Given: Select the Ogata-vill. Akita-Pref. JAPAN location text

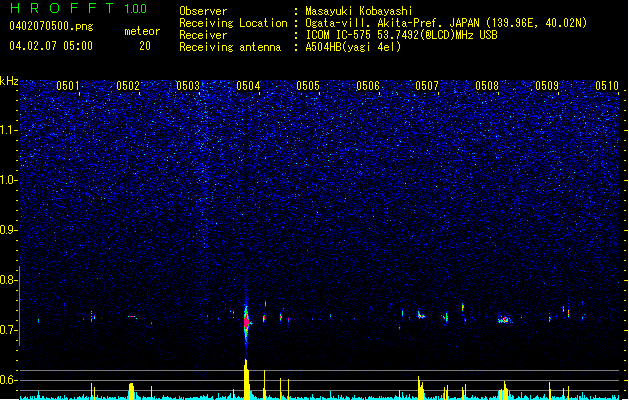Looking at the screenshot, I should pos(446,23).
